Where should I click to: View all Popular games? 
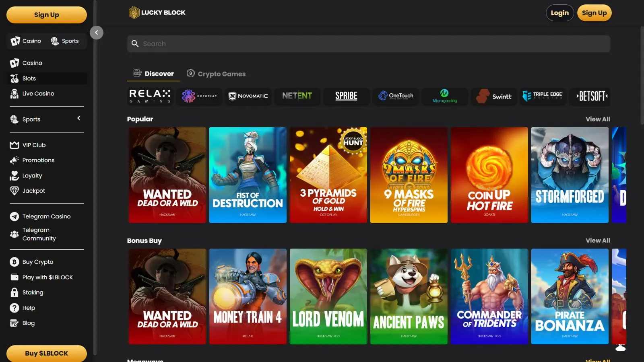tap(597, 119)
